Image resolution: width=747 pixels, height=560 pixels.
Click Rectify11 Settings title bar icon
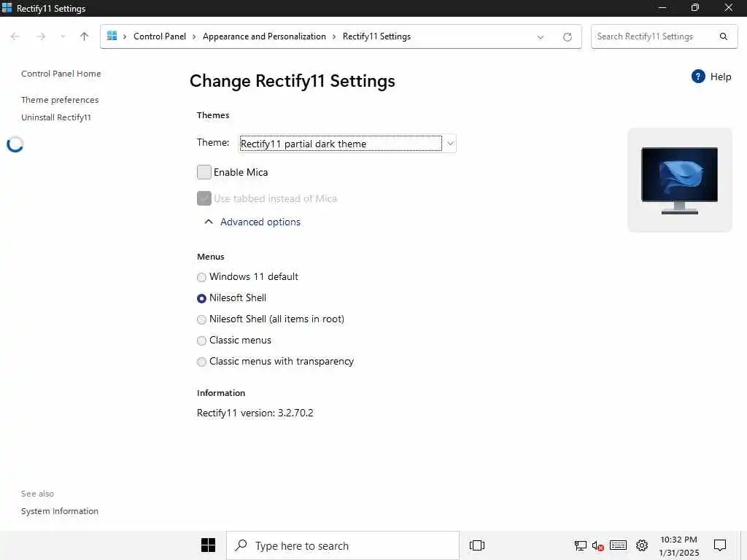[x=7, y=7]
